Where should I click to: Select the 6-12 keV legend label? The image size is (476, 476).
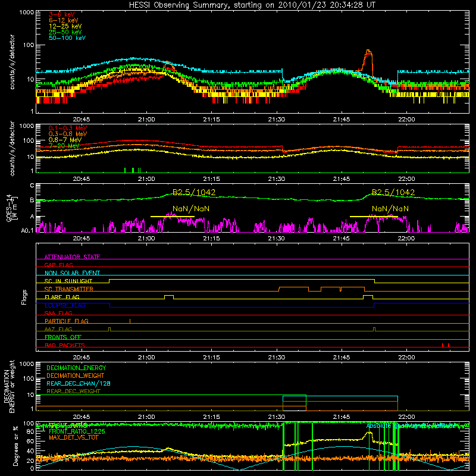(64, 20)
